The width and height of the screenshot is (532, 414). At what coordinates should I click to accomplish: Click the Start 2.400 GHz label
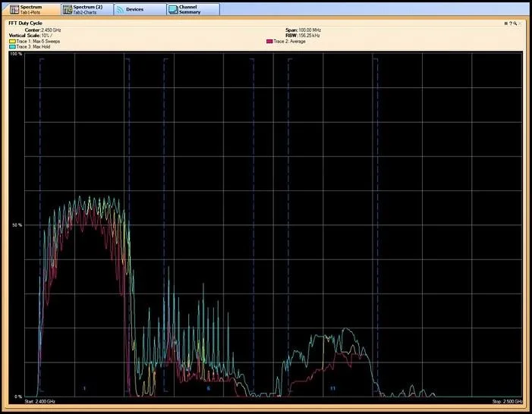39,401
